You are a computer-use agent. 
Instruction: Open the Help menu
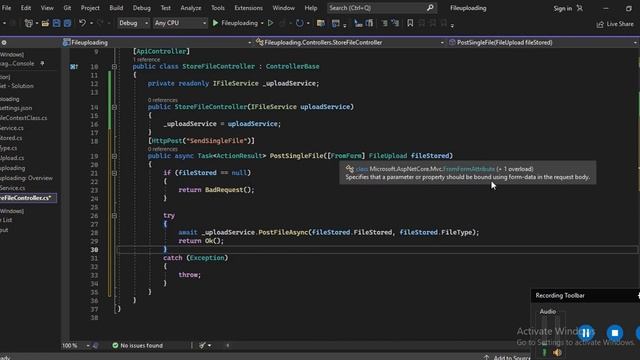click(311, 8)
